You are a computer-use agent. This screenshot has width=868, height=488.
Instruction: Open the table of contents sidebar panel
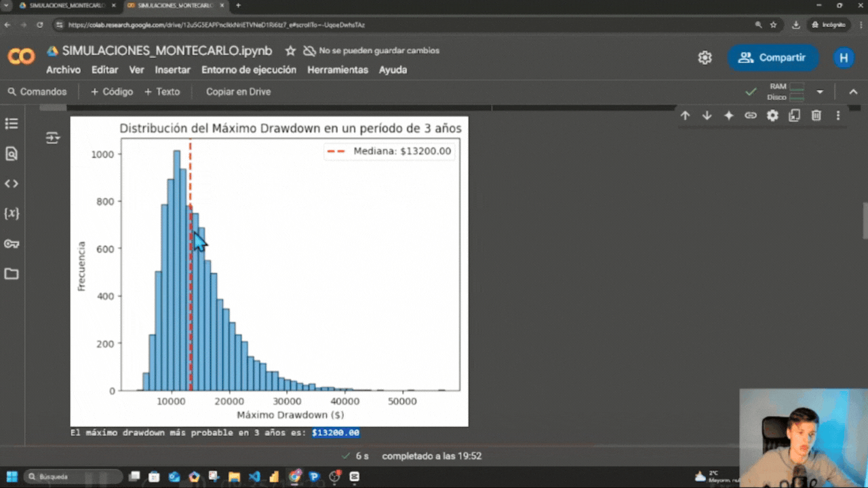pos(12,124)
